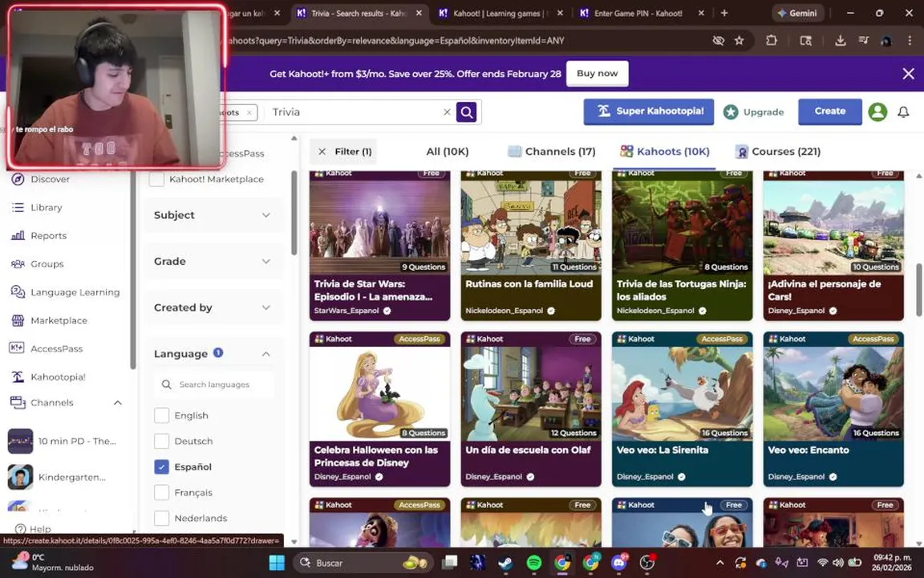Click the Buy now button
924x578 pixels.
(x=597, y=74)
